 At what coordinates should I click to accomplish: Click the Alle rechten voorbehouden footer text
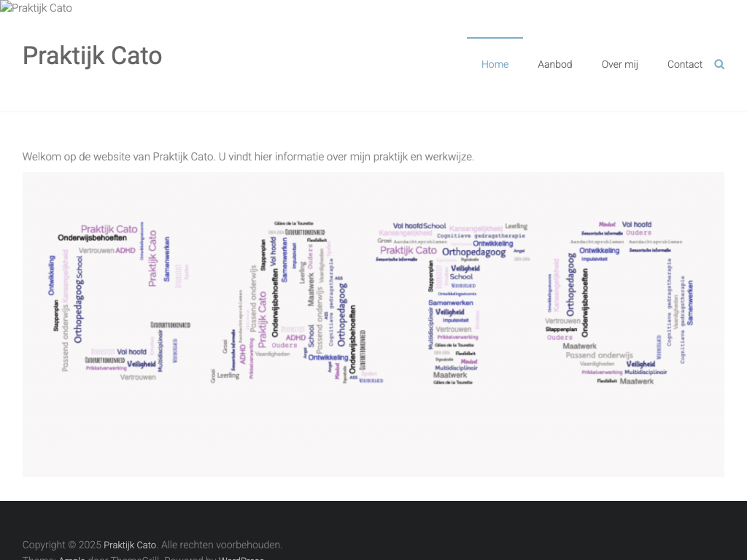[x=222, y=545]
